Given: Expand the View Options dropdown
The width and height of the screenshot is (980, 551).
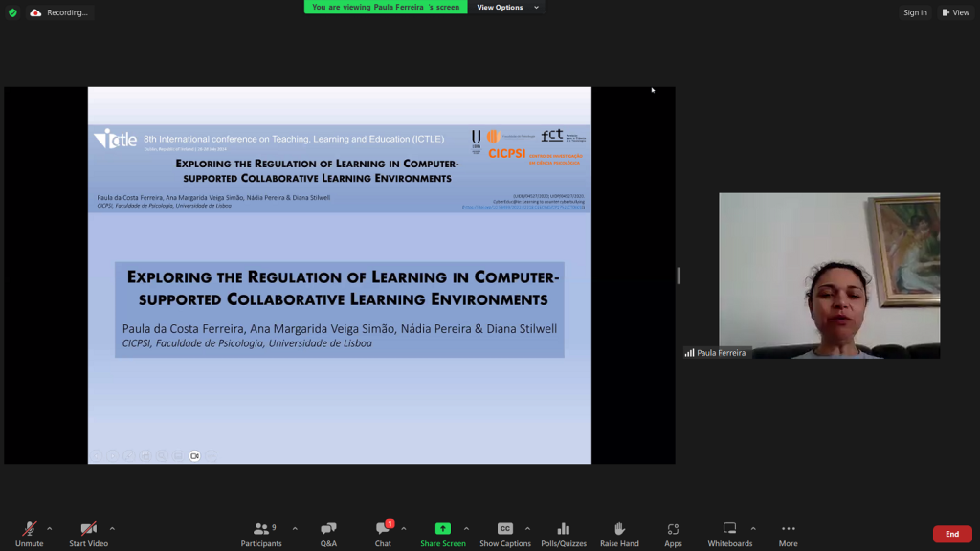Looking at the screenshot, I should (x=507, y=8).
